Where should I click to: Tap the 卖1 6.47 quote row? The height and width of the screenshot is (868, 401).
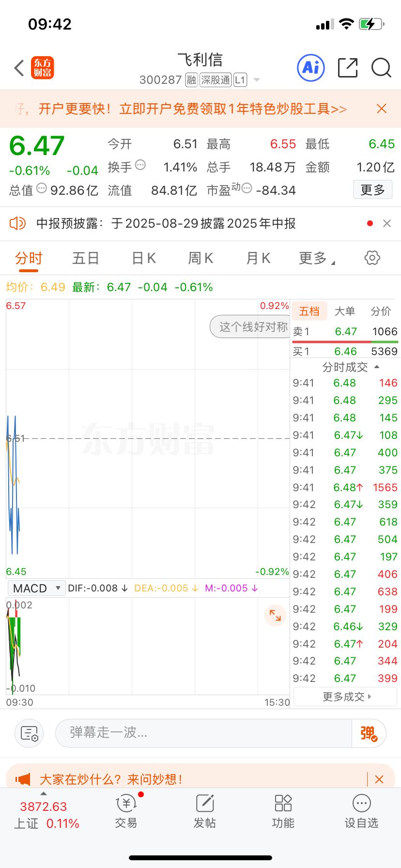pos(345,332)
